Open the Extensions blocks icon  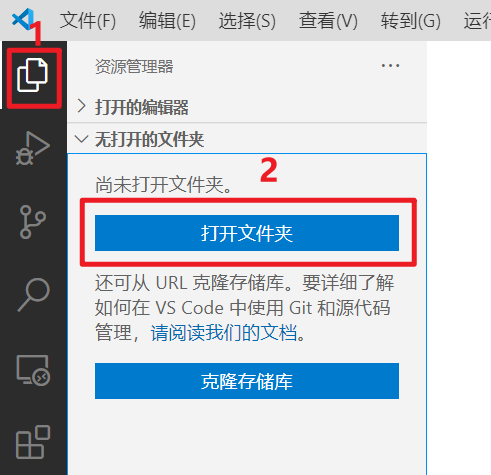pyautogui.click(x=33, y=442)
